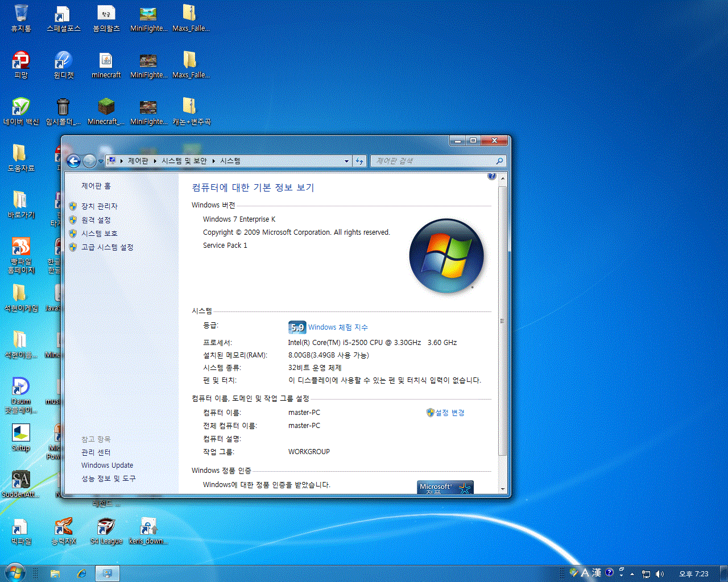Viewport: 728px width, 582px height.
Task: Toggle the 'A' input mode in the language bar
Action: pos(585,573)
